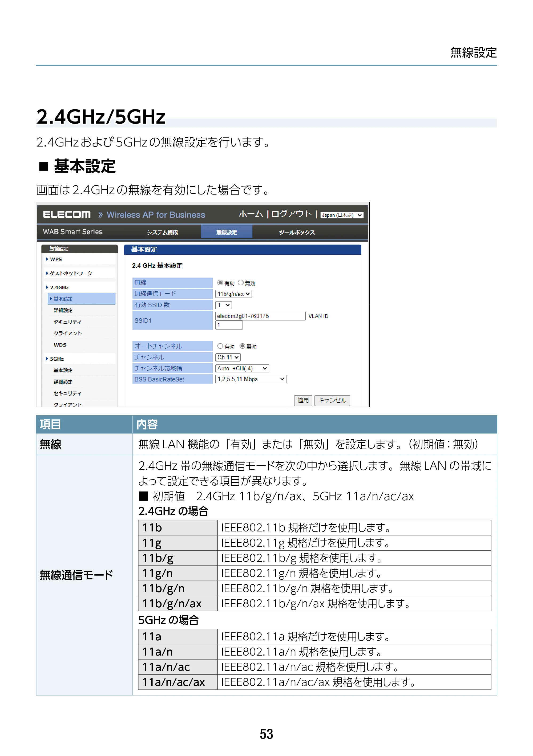The image size is (533, 756).
Task: Expand the 2.4GHz sidebar section
Action: pyautogui.click(x=59, y=287)
